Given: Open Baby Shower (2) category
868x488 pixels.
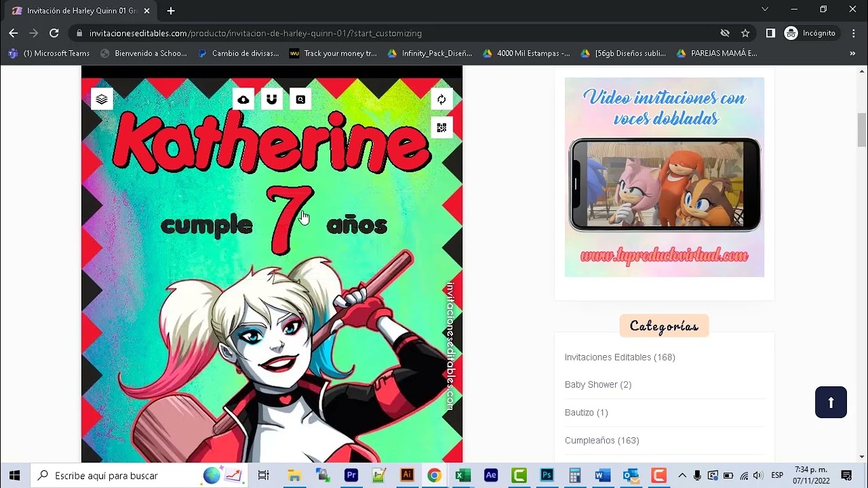Looking at the screenshot, I should tap(598, 385).
